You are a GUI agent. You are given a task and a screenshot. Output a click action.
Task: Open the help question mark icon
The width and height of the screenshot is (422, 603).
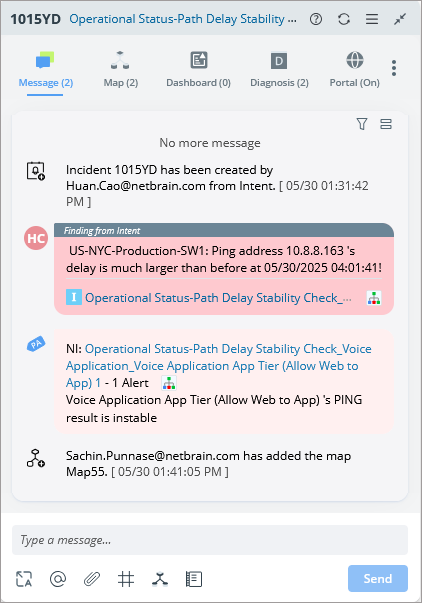(x=316, y=19)
